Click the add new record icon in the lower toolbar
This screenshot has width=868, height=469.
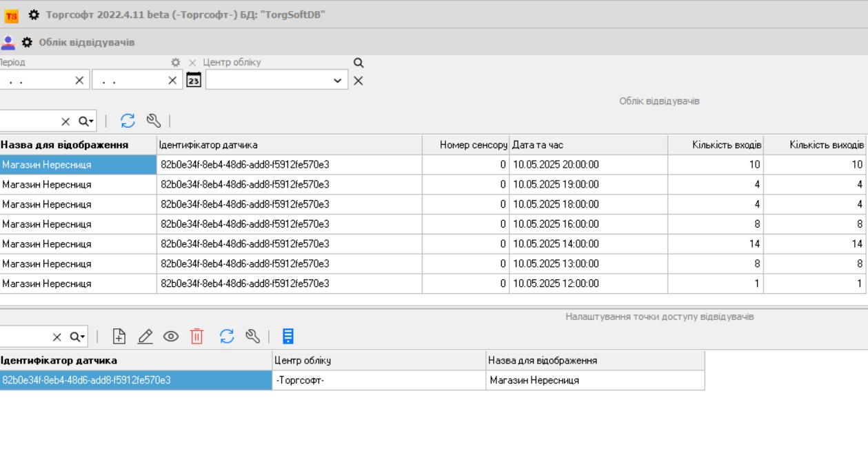pos(119,337)
